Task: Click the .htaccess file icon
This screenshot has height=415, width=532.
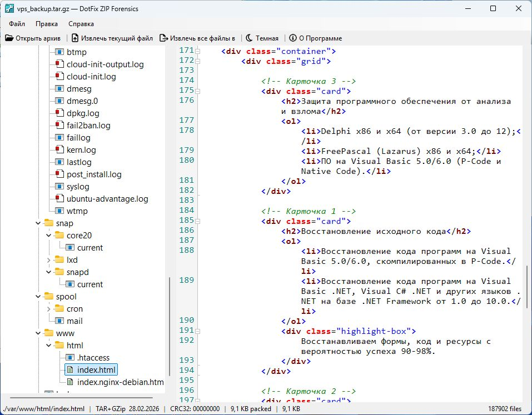Action: 70,357
